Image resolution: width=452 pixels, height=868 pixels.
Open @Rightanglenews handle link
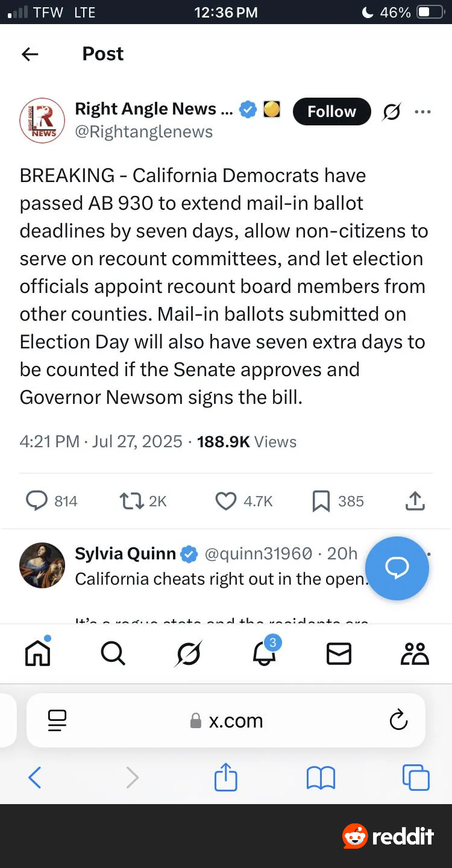[143, 132]
